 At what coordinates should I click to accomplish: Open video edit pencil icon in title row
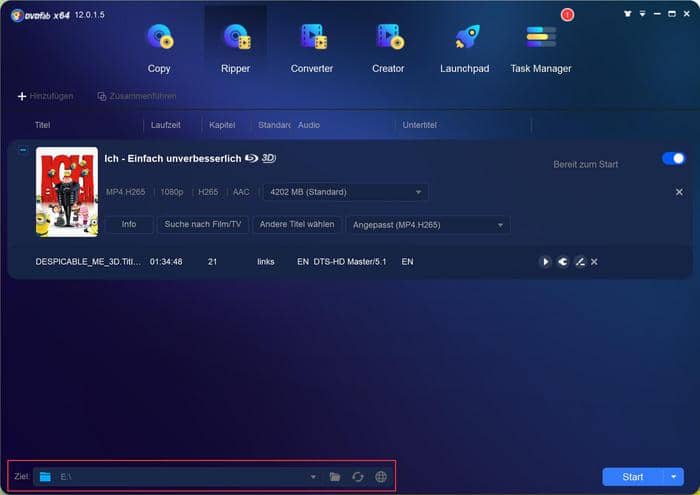coord(580,262)
